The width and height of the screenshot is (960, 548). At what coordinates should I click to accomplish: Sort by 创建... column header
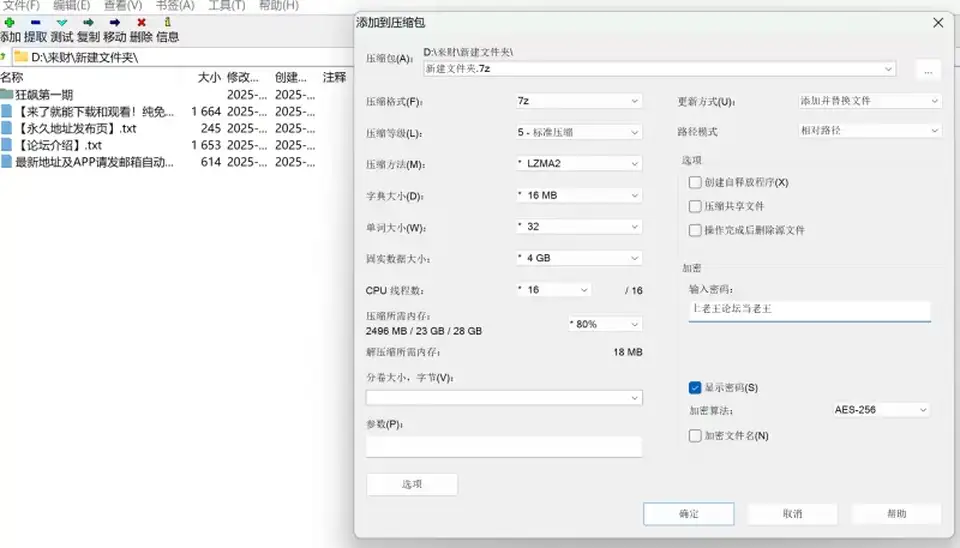tap(291, 77)
